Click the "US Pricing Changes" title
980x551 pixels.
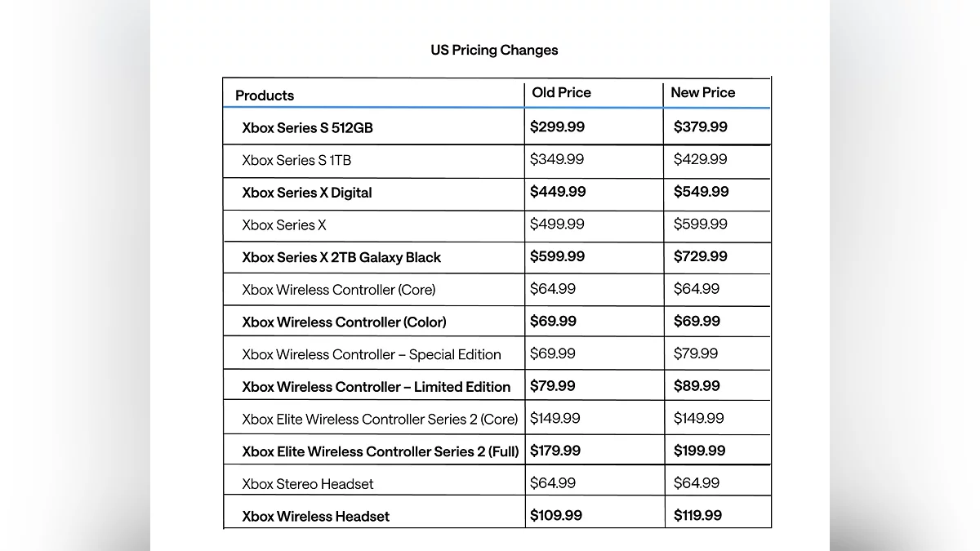494,50
